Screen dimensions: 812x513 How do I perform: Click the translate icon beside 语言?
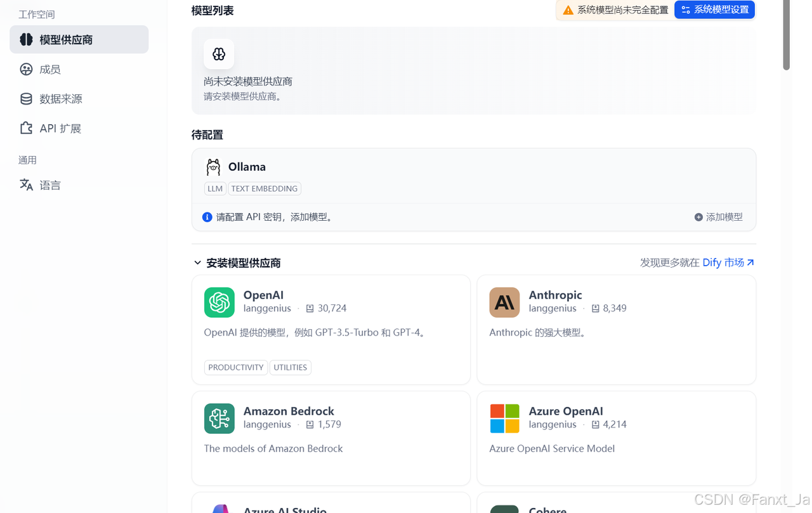point(26,185)
